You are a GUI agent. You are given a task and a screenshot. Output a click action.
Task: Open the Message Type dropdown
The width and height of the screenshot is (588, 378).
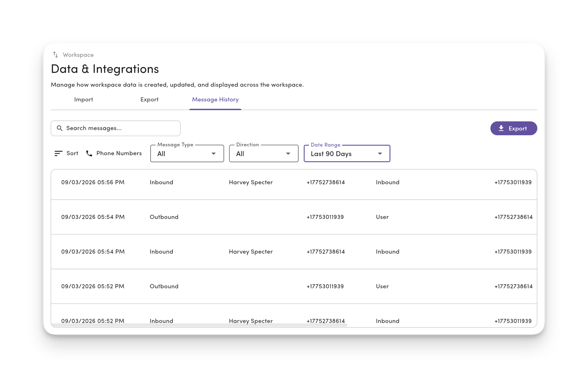(187, 153)
